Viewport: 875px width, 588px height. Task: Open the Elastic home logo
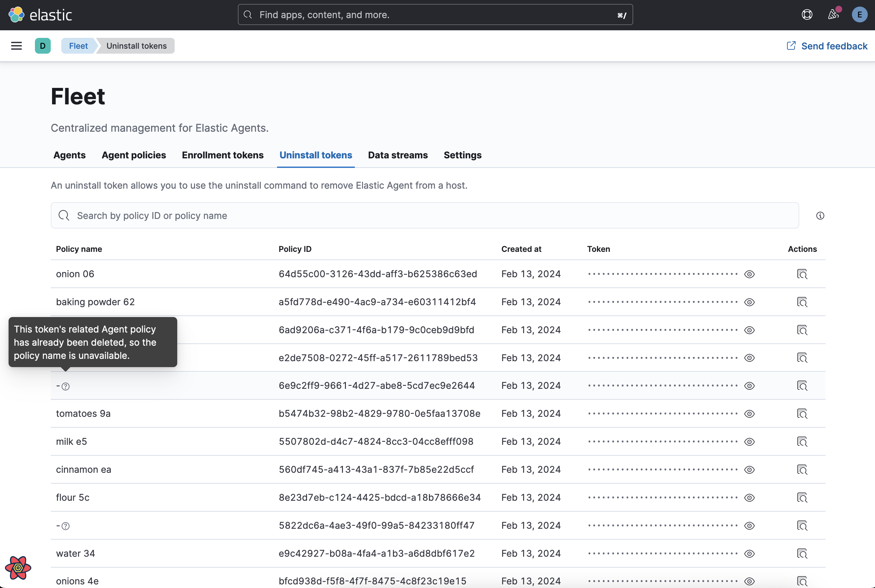(40, 15)
